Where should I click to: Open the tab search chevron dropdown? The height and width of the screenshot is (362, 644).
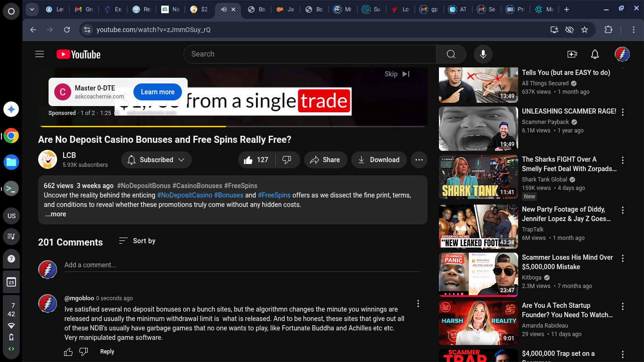32,9
